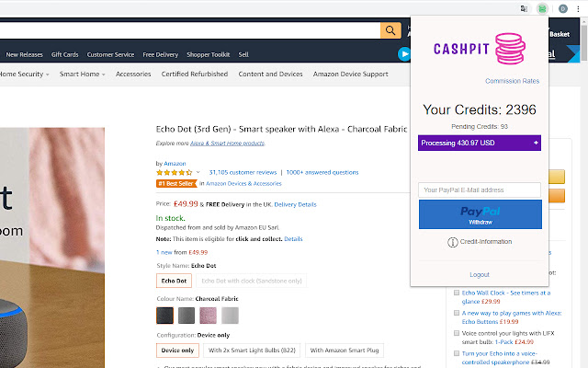Viewport: 588px width, 368px height.
Task: Open Sell in nav bar
Action: (243, 55)
